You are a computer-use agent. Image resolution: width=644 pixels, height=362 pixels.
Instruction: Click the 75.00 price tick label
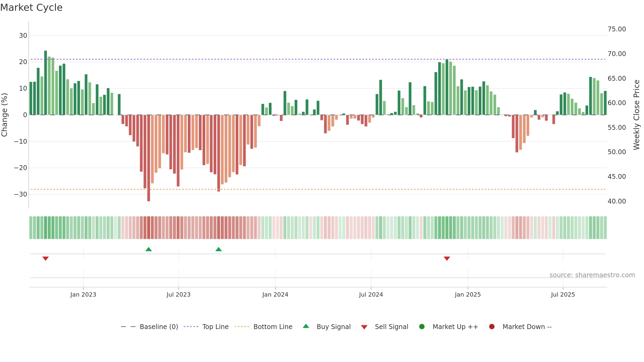tap(617, 29)
